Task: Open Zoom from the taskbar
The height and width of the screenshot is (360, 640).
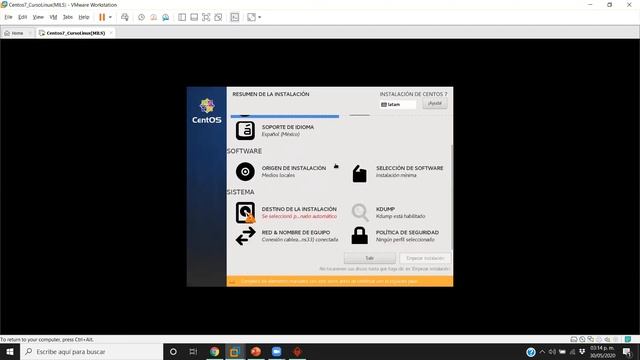Action: (277, 351)
